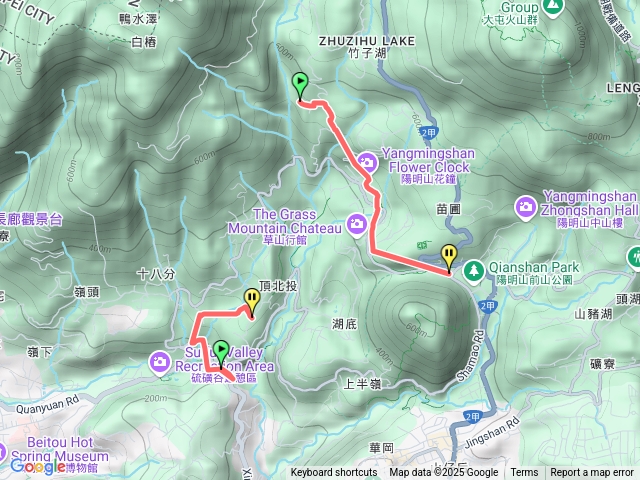Click the Google logo

click(38, 466)
